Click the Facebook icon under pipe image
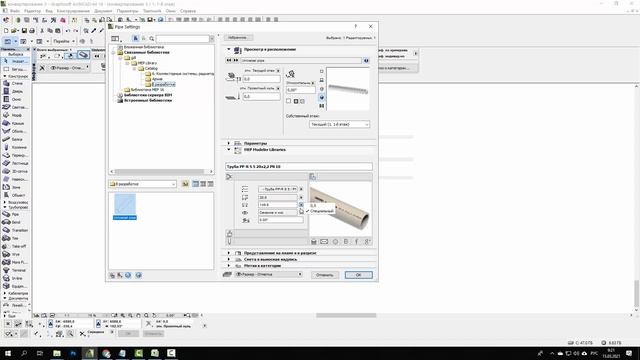The image size is (640, 360). pyautogui.click(x=356, y=242)
